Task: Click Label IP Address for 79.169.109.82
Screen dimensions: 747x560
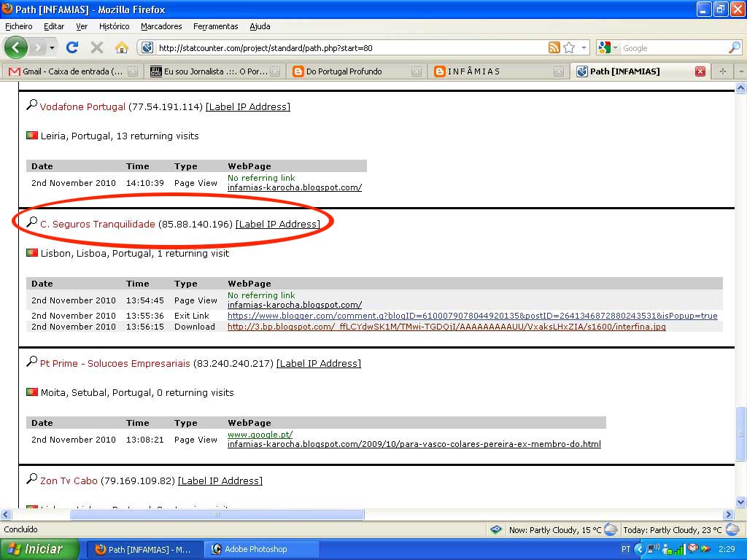Action: (x=220, y=481)
